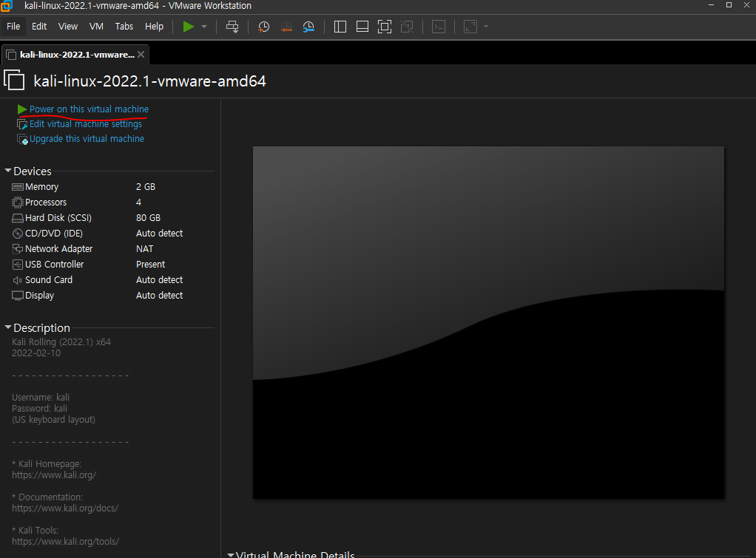756x558 pixels.
Task: Click the VMware Workstation app icon in title bar
Action: (x=6, y=5)
